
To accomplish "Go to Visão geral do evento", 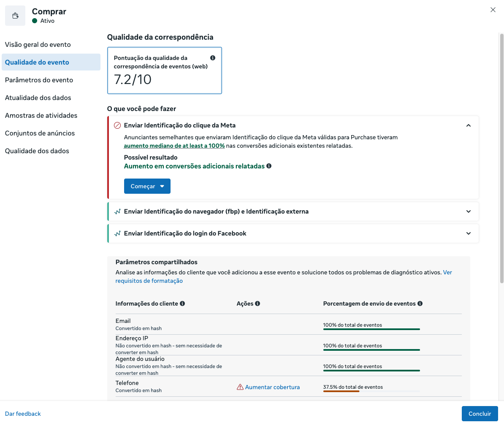I will tap(38, 44).
